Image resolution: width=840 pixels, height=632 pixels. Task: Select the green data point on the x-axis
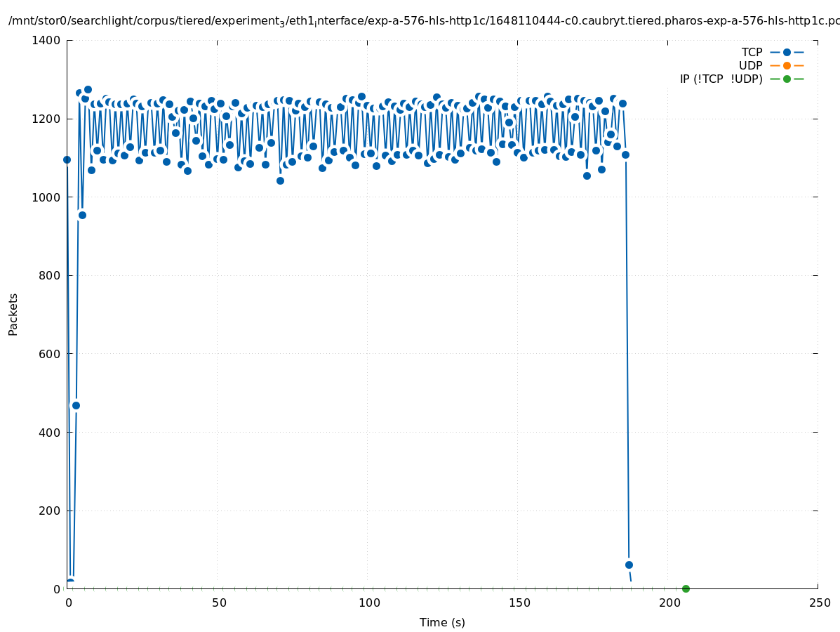pyautogui.click(x=686, y=588)
